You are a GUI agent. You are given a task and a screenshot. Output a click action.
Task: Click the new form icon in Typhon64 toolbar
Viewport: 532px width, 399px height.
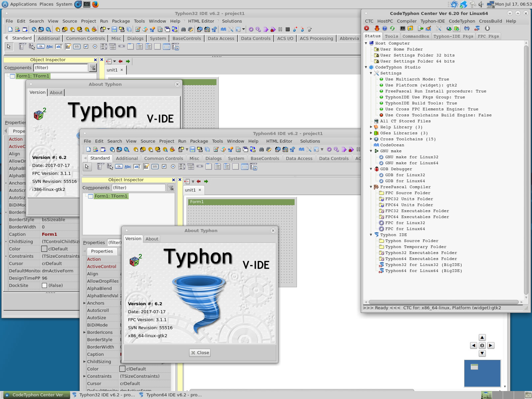click(x=103, y=150)
